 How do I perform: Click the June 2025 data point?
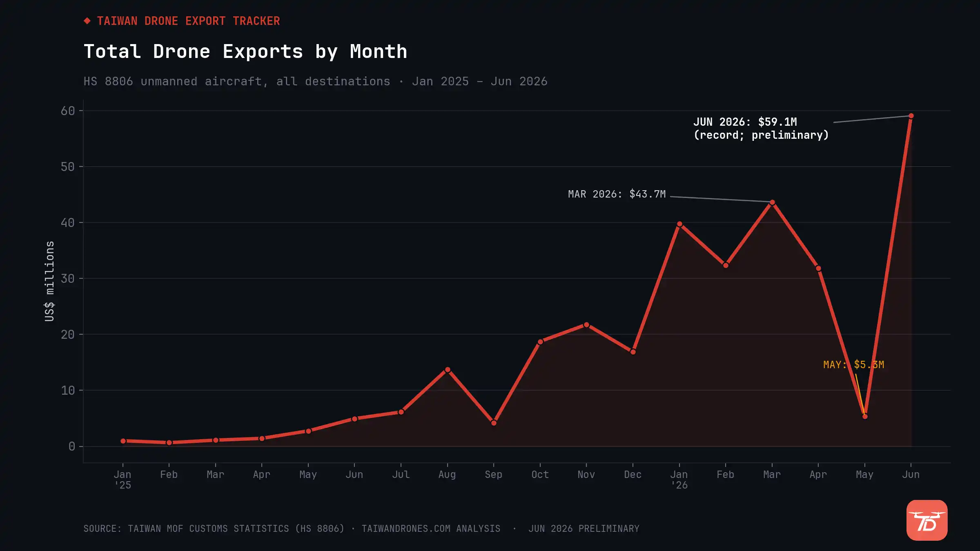pos(354,419)
